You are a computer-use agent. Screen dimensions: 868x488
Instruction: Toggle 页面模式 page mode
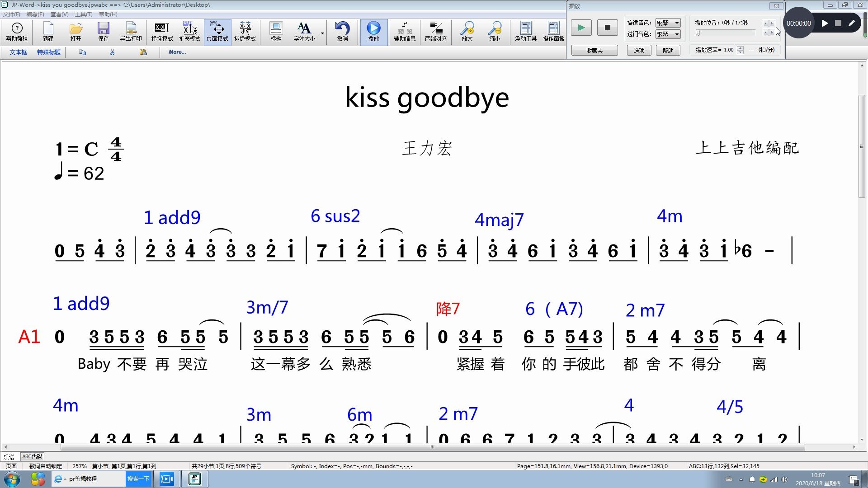[x=217, y=32]
